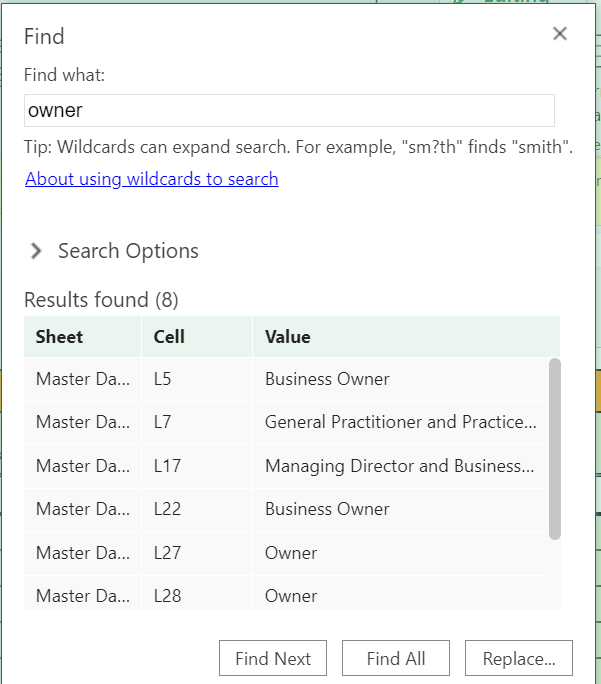The width and height of the screenshot is (601, 684).
Task: Click the Value column header
Action: click(288, 337)
